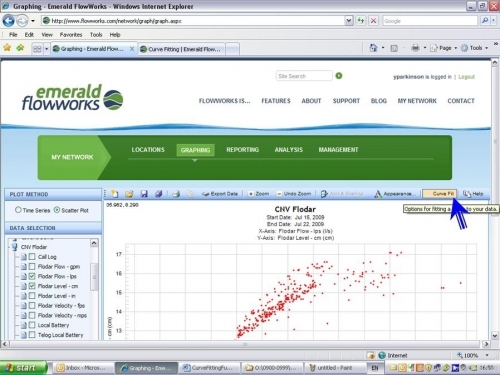
Task: Open the Locations tab
Action: click(x=148, y=150)
